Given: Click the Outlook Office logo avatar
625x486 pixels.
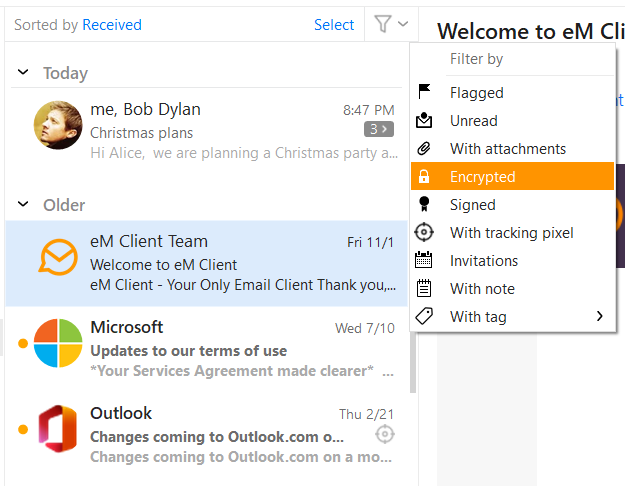Looking at the screenshot, I should (x=58, y=429).
